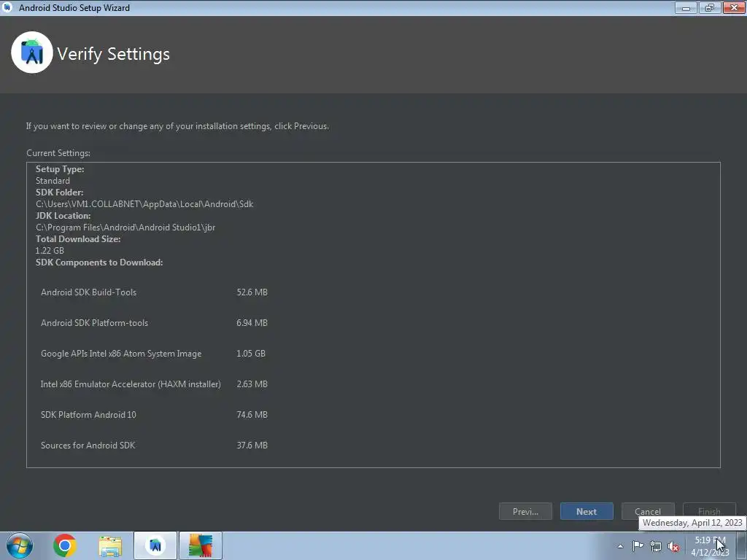Open Action Center flag icon
This screenshot has width=747, height=560.
638,546
